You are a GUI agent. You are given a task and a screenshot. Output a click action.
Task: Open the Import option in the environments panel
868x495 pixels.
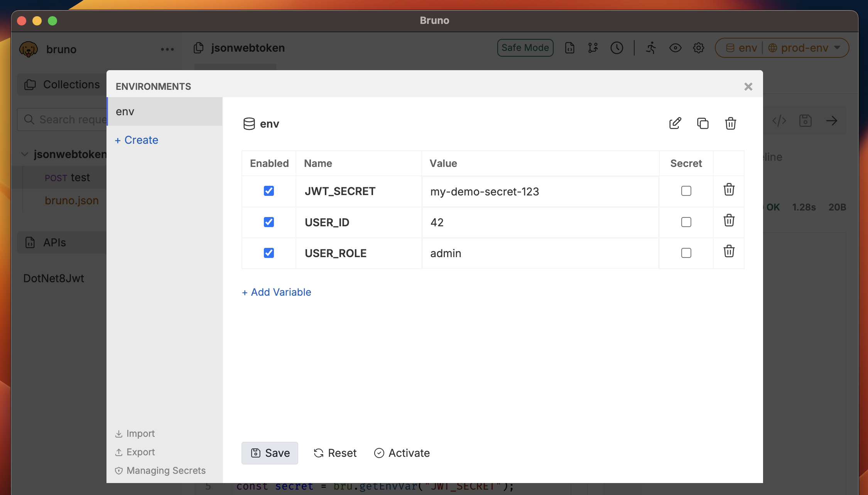(135, 433)
